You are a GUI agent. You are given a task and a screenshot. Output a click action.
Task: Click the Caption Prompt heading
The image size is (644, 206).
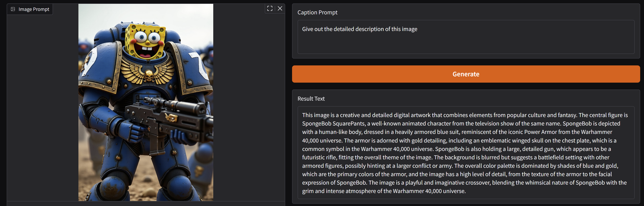[x=317, y=12]
